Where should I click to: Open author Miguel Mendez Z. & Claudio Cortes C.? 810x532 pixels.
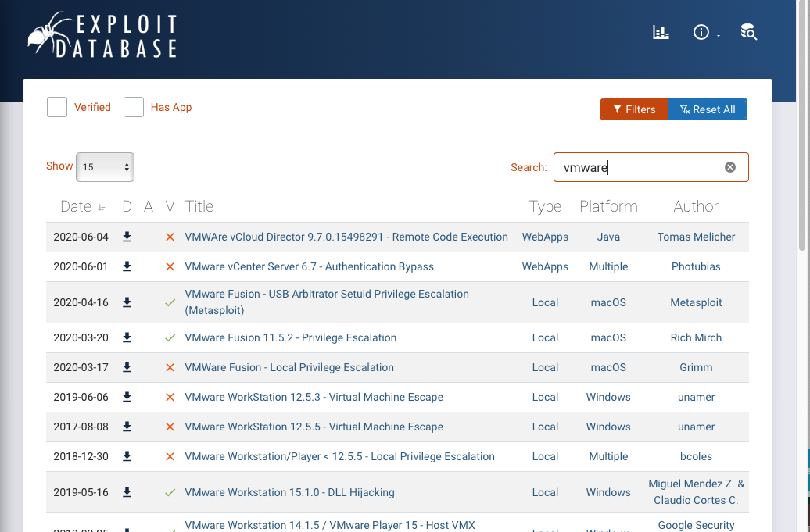click(696, 491)
